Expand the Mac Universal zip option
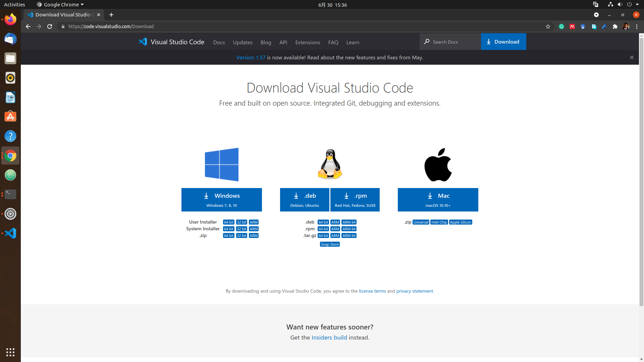 coord(421,222)
